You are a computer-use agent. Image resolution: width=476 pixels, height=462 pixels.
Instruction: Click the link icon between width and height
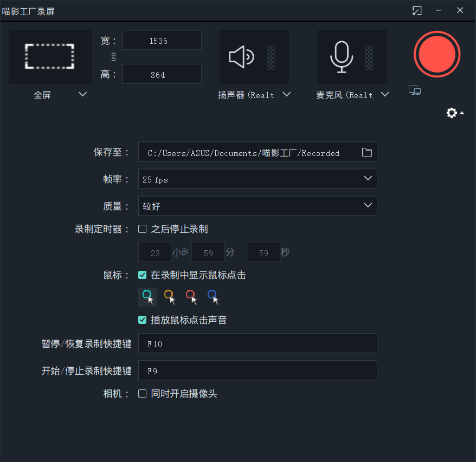coord(113,56)
